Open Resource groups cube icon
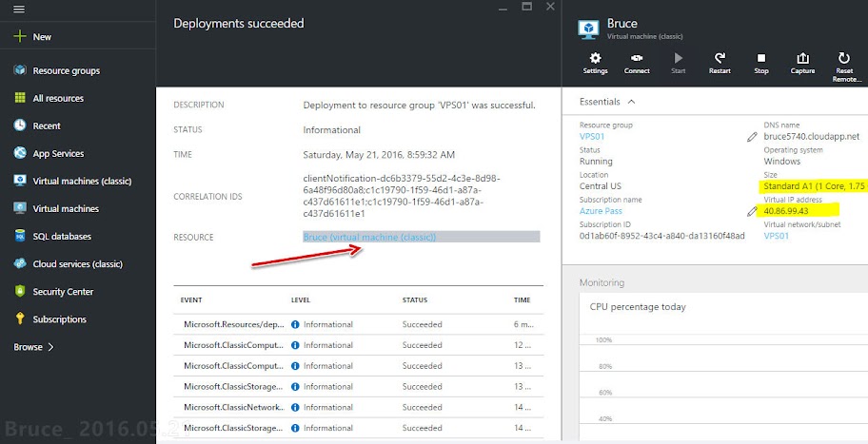The width and height of the screenshot is (868, 444). pos(20,69)
